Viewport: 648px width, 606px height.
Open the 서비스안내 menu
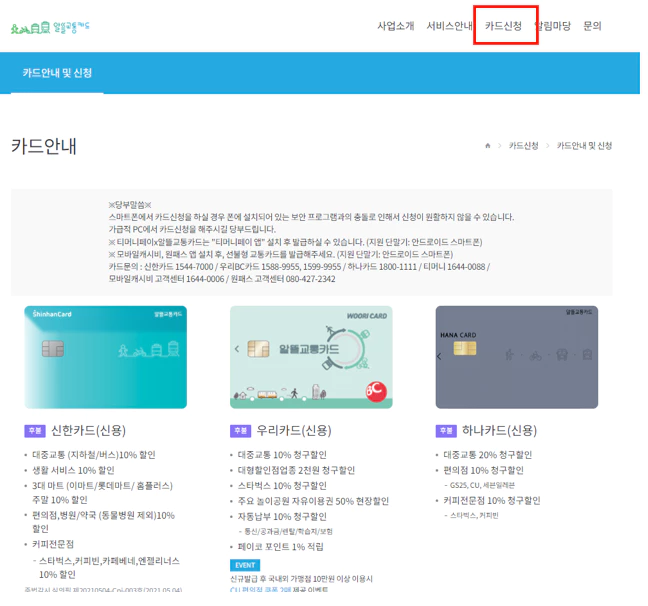449,26
